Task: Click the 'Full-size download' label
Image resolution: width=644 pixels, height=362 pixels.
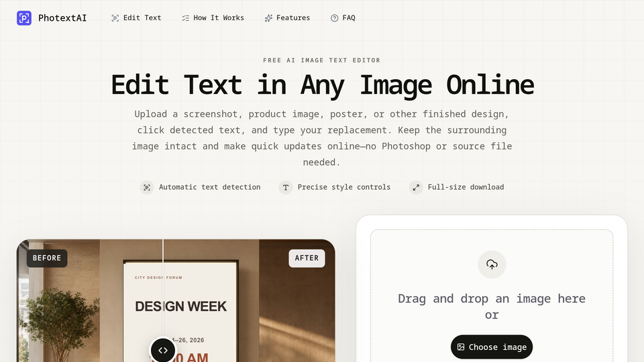Action: 466,187
